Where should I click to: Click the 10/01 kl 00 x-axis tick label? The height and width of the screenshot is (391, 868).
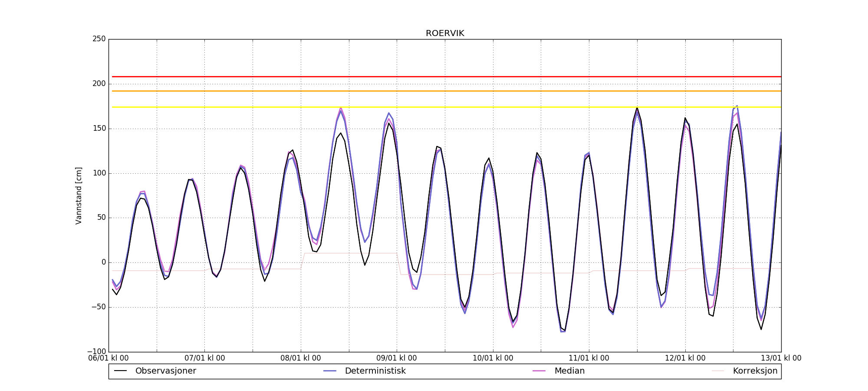click(493, 358)
